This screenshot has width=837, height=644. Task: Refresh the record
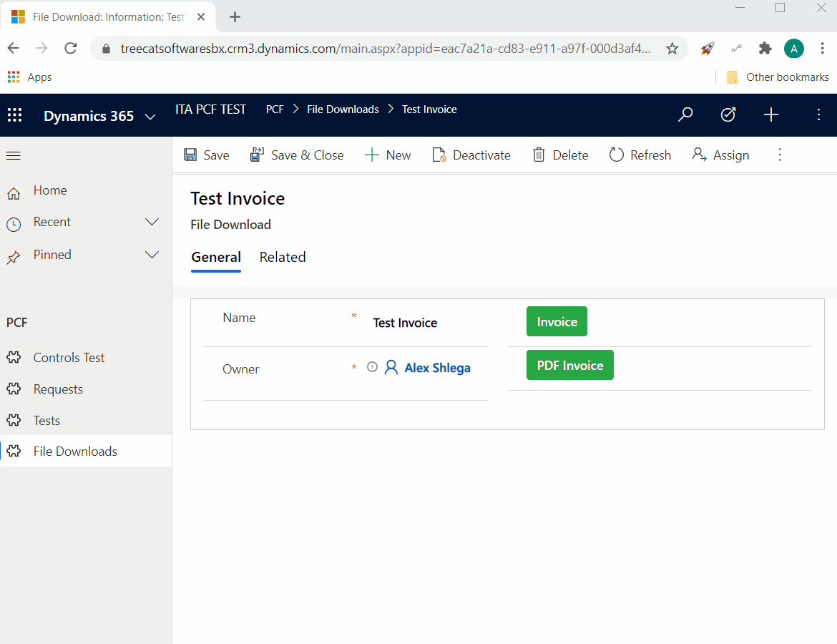640,155
